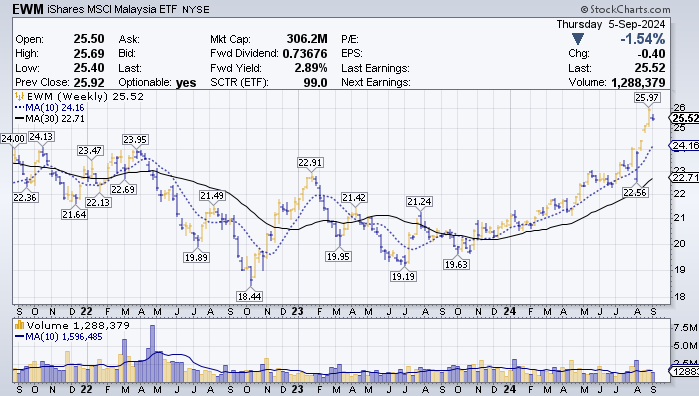
Task: Click the down triangle change indicator
Action: (x=578, y=39)
